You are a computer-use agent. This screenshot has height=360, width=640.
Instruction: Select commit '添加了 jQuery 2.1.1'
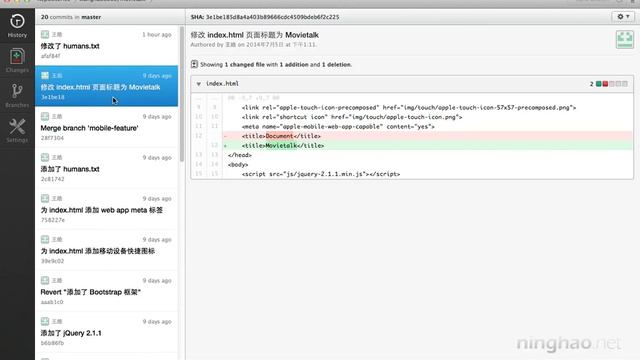(107, 332)
